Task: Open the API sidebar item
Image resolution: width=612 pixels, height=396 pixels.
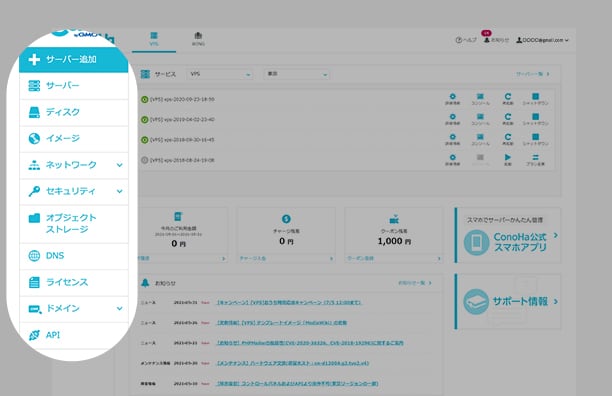Action: [73, 335]
